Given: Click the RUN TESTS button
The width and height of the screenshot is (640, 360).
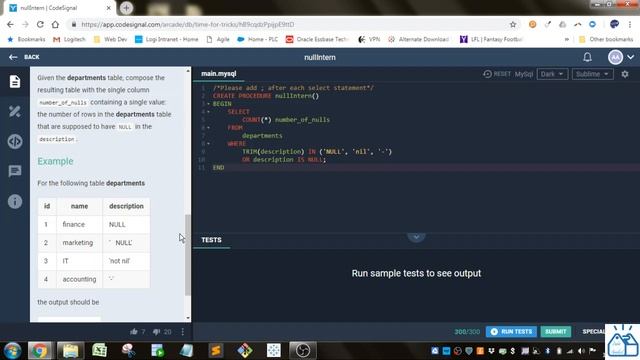Looking at the screenshot, I should click(511, 331).
